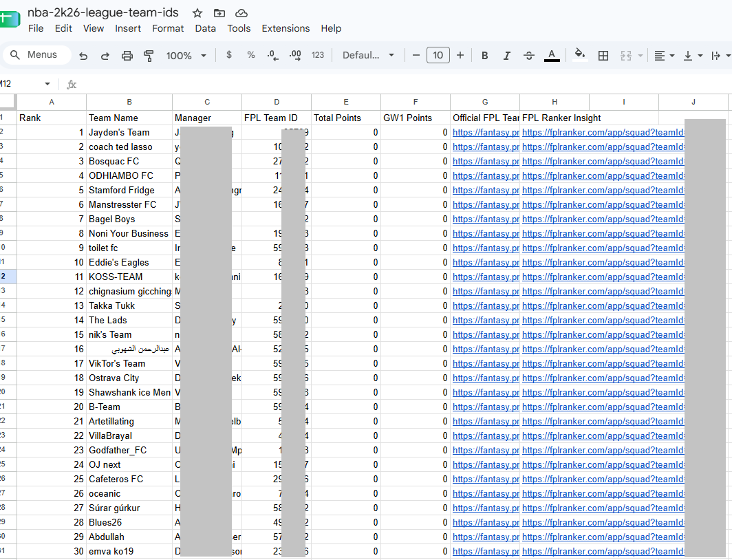Select the Total Points header cell

pos(346,118)
